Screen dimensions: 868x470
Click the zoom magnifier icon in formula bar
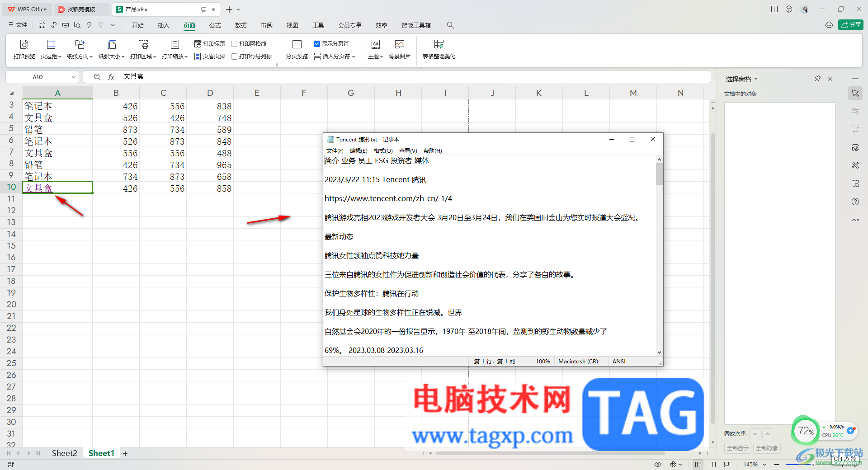(x=97, y=77)
